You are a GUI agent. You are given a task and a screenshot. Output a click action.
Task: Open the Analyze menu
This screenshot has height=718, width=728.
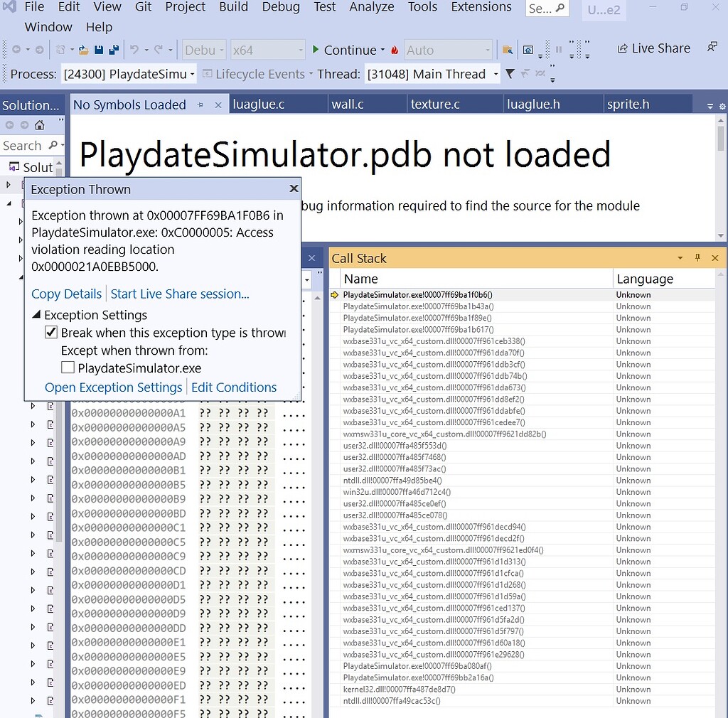click(371, 7)
